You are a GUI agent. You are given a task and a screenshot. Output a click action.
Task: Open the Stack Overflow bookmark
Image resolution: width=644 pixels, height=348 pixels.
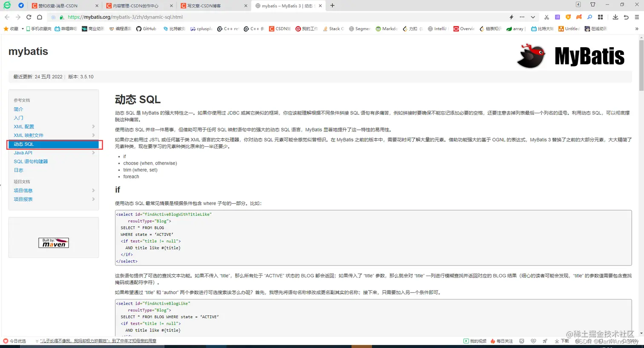333,29
